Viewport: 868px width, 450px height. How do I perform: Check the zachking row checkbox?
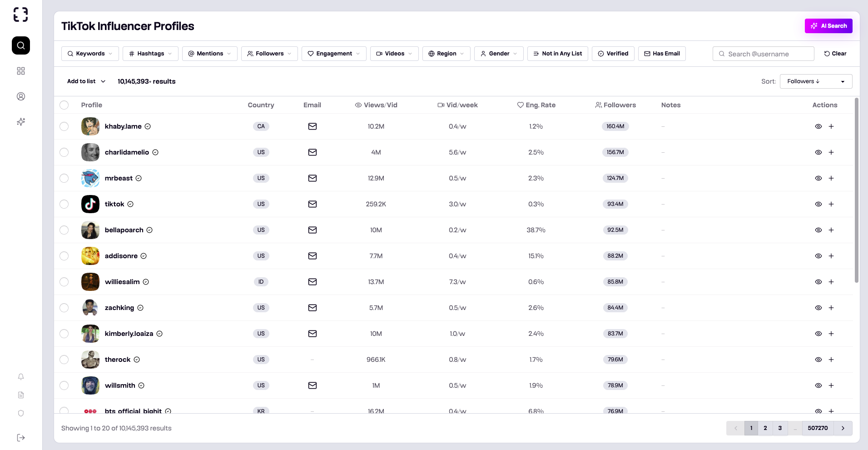[x=64, y=308]
